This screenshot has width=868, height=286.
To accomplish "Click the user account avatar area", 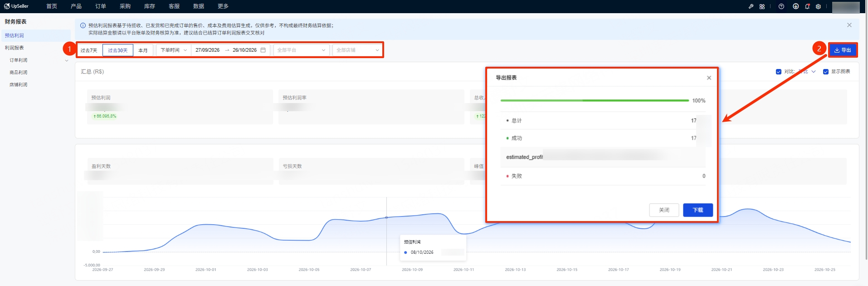I will pyautogui.click(x=846, y=7).
